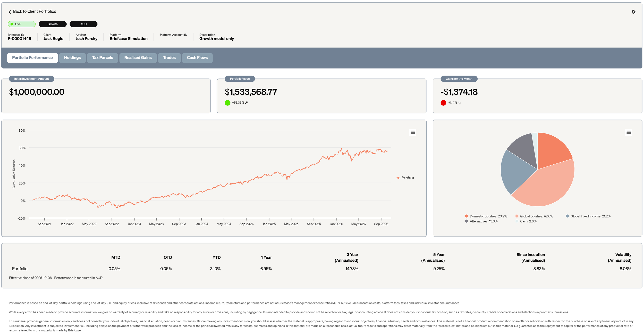Toggle Domestic Equities legend entry
This screenshot has height=335, width=644.
[486, 216]
